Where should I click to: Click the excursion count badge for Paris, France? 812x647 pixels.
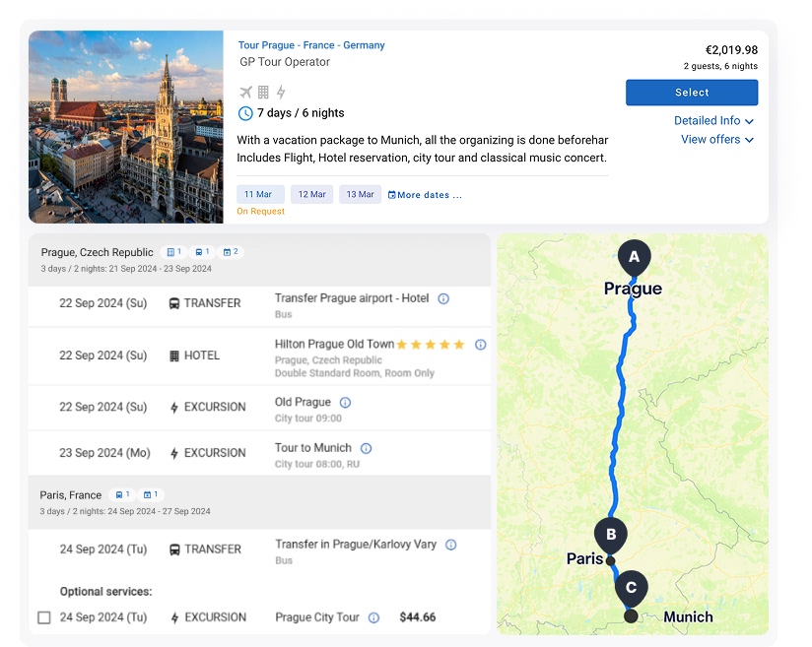(x=150, y=494)
